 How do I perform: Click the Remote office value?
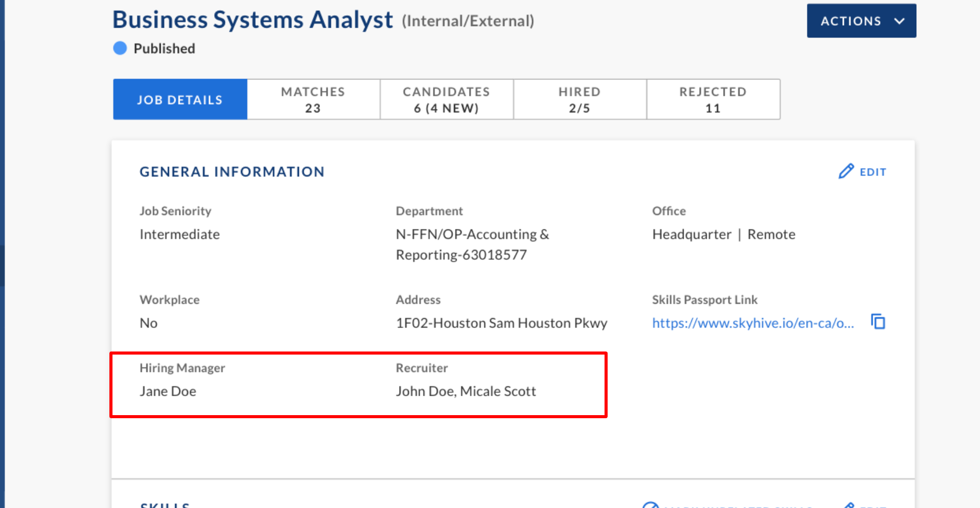tap(771, 235)
